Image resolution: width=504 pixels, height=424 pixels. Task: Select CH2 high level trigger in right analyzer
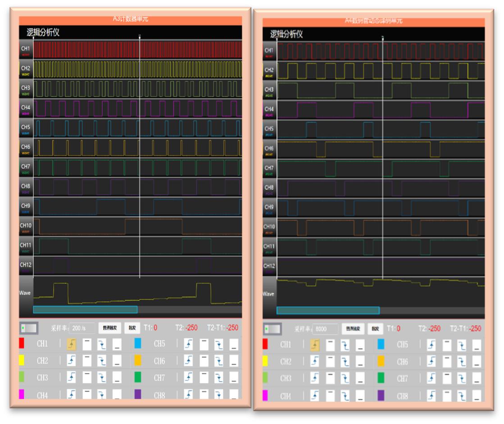[x=330, y=361]
